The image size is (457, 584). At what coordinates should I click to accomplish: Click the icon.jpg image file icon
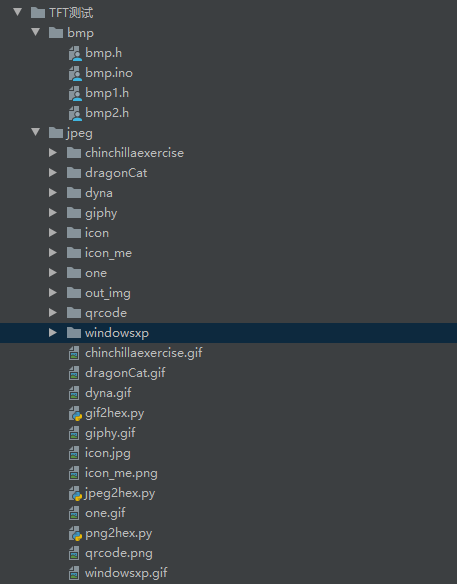(74, 453)
